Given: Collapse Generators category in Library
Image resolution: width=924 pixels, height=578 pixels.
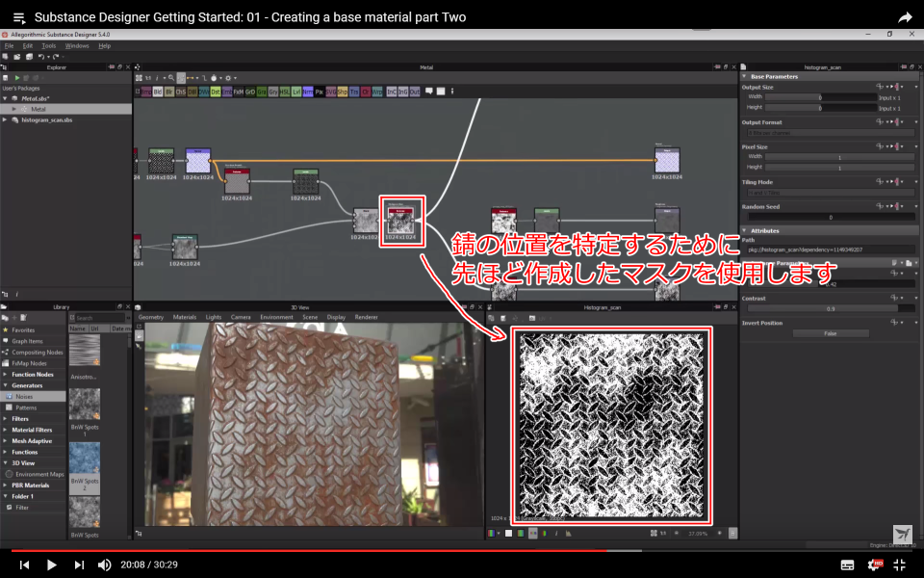Looking at the screenshot, I should 6,385.
